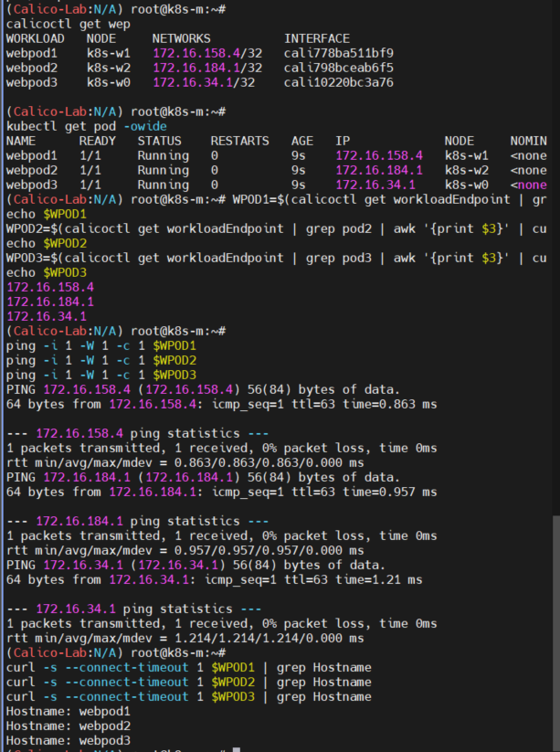Click output 'Hostname: webpod2'
Screen dimensions: 560x752
click(69, 726)
